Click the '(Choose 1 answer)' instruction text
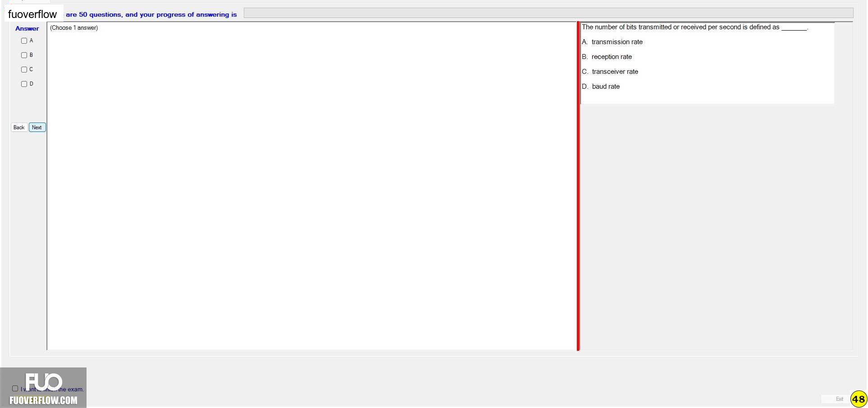Viewport: 868px width, 408px height. point(74,28)
